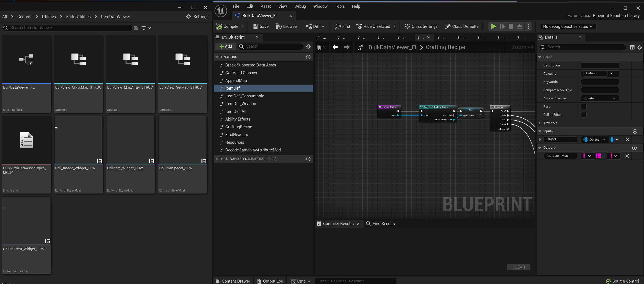Screen dimensions: 644x284
Task: Add new function with plus icon
Action: click(x=308, y=57)
